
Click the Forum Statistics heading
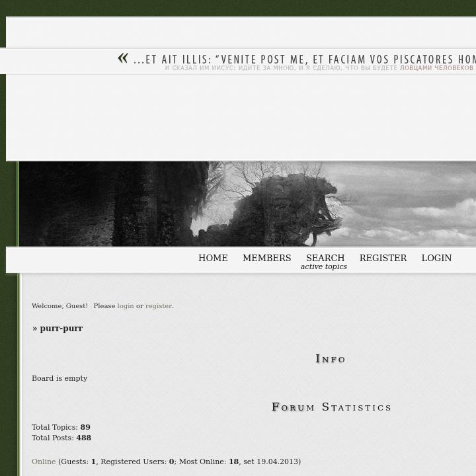[x=331, y=407]
